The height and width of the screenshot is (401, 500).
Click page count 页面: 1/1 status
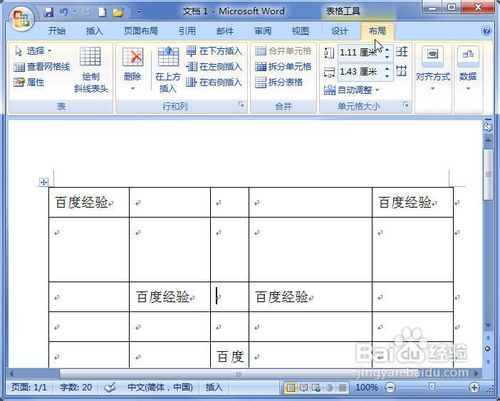click(x=29, y=387)
